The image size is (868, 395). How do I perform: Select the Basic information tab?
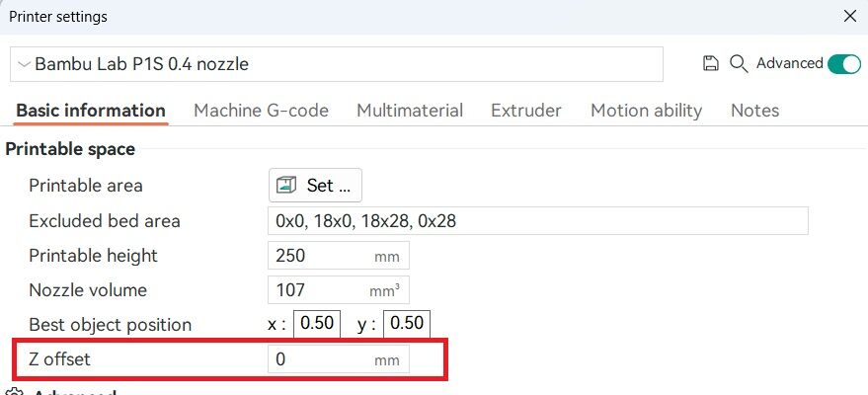pos(91,111)
